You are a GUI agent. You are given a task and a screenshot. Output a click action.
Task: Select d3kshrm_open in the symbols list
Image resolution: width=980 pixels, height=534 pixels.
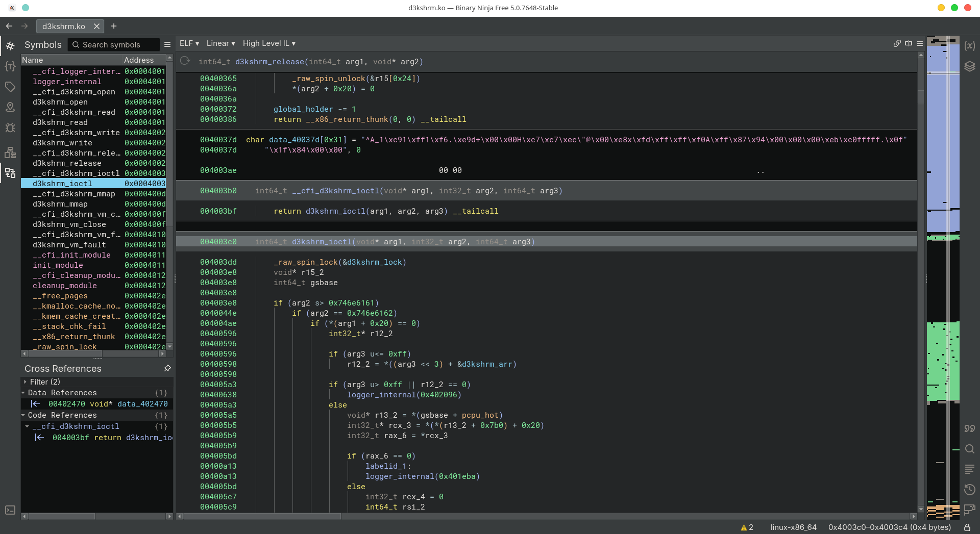93,102
